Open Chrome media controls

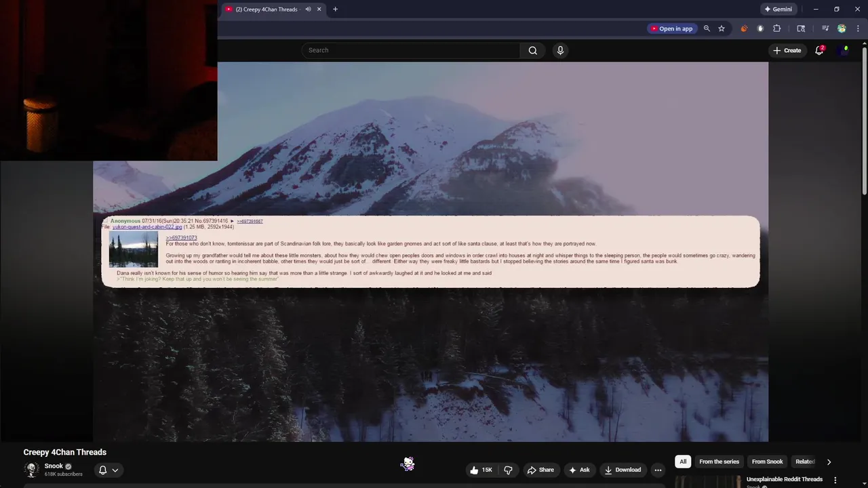[x=825, y=28]
